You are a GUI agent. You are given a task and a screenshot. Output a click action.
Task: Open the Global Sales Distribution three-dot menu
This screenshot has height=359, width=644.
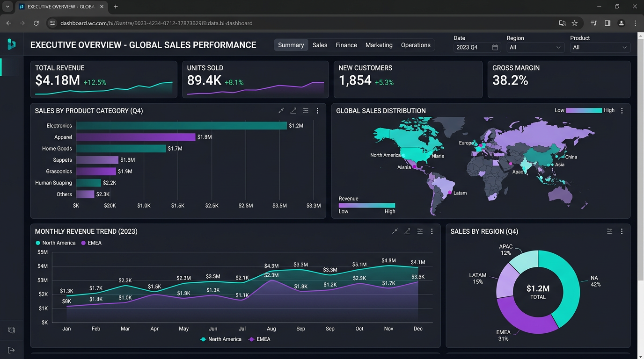pyautogui.click(x=622, y=111)
